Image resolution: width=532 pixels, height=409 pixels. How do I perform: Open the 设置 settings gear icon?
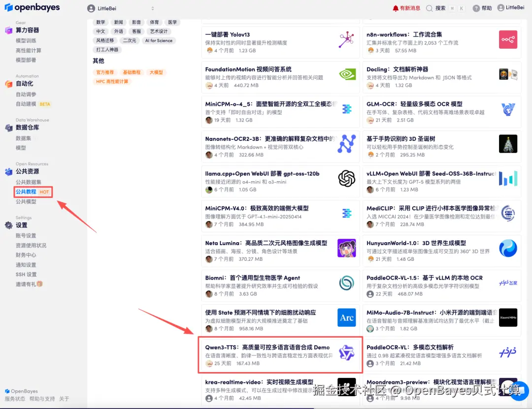click(x=9, y=225)
